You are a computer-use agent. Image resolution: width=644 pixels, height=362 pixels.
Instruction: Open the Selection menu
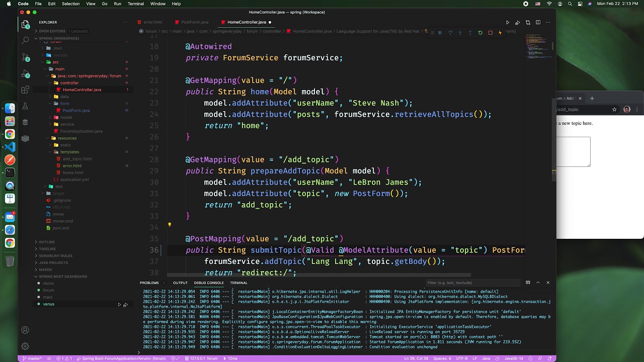[x=70, y=4]
